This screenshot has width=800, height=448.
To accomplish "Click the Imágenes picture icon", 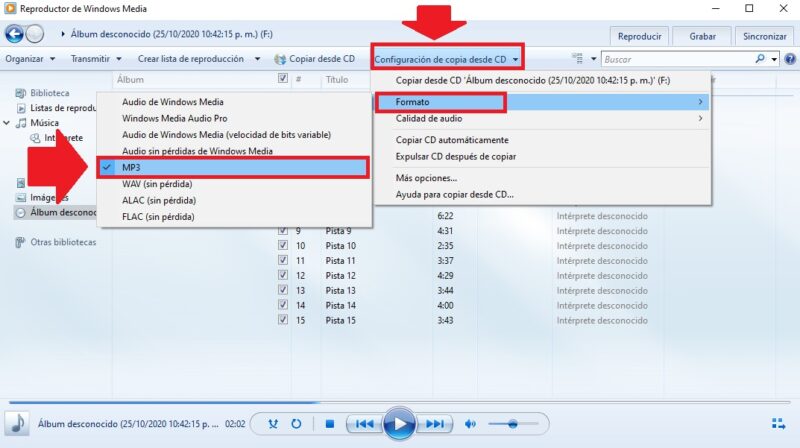I will (20, 197).
